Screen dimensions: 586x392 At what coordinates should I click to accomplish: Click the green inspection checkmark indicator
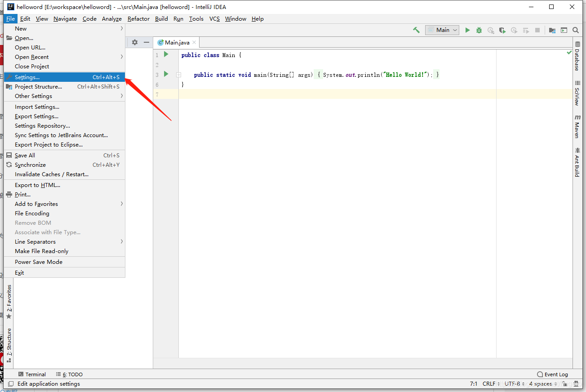(x=569, y=53)
